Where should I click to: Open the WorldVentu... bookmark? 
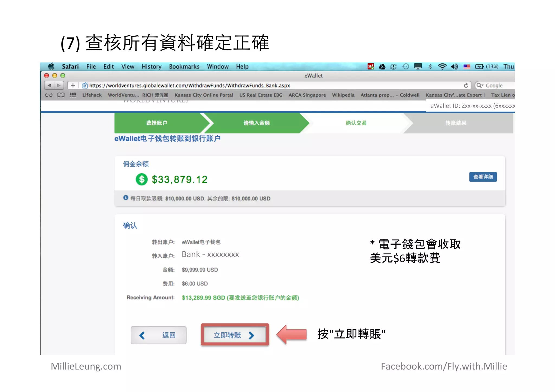click(x=123, y=95)
